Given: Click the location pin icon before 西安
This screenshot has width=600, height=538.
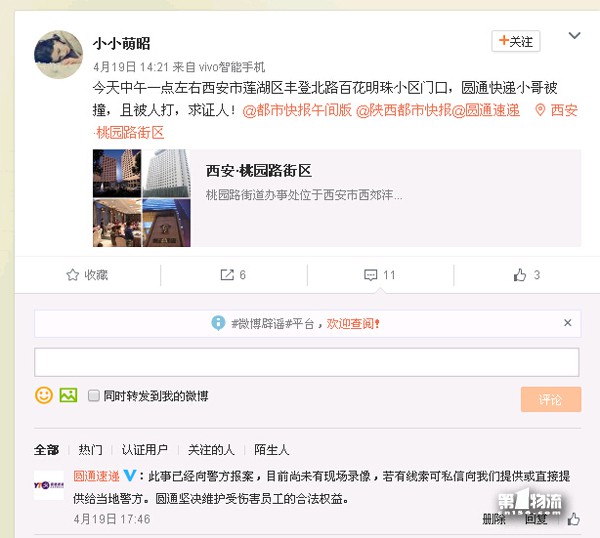Looking at the screenshot, I should (540, 110).
